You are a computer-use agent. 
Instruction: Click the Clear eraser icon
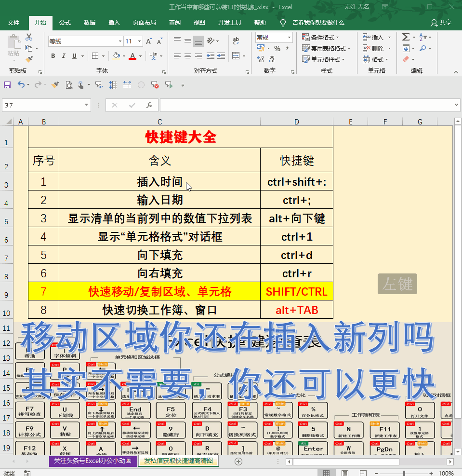406,59
